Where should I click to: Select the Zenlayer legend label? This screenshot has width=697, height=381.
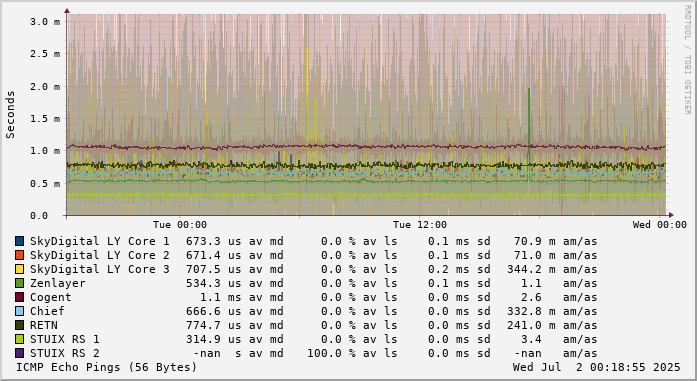(58, 283)
